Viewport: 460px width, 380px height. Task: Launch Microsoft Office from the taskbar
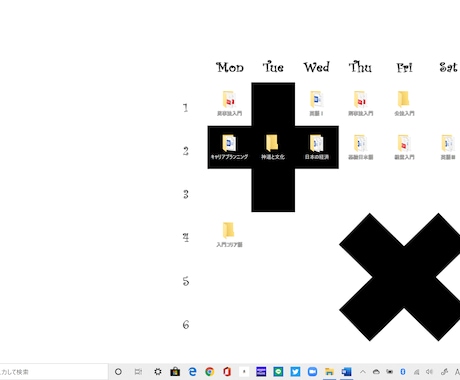pyautogui.click(x=227, y=372)
